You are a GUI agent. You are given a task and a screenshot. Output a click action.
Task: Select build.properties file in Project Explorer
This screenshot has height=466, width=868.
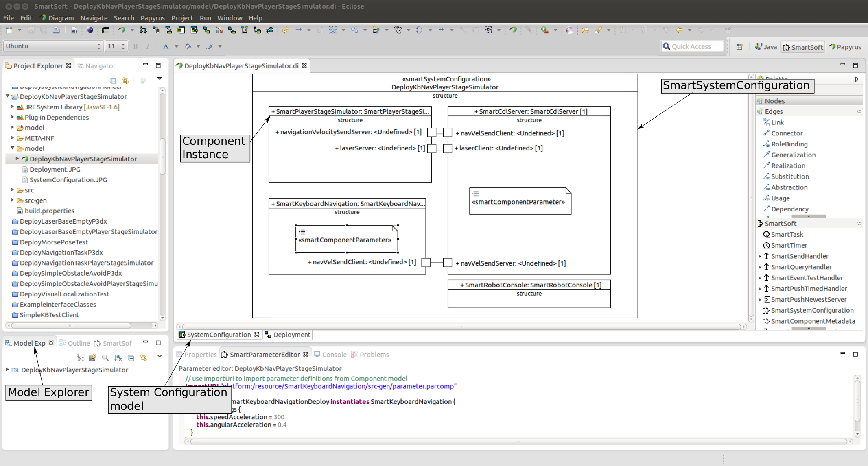pos(46,211)
